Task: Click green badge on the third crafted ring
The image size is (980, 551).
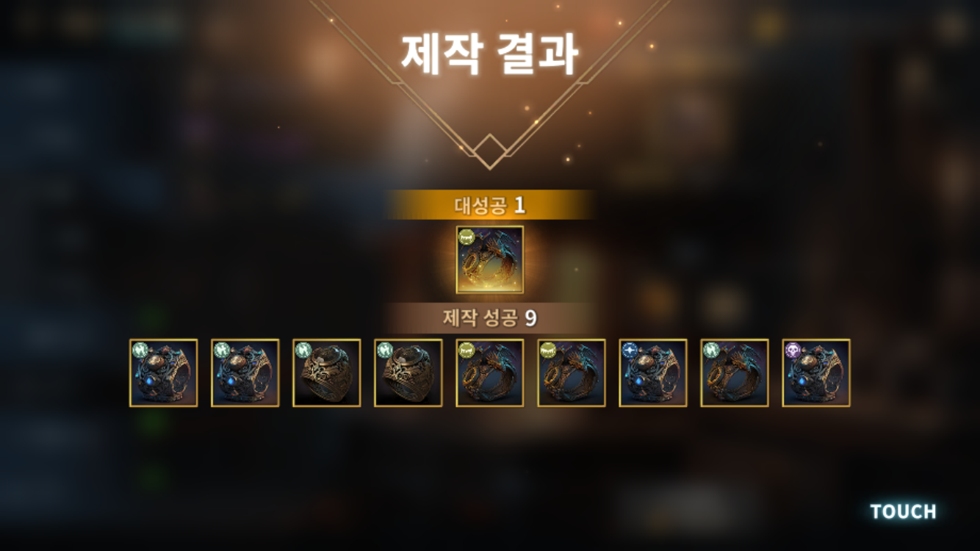Action: [303, 350]
